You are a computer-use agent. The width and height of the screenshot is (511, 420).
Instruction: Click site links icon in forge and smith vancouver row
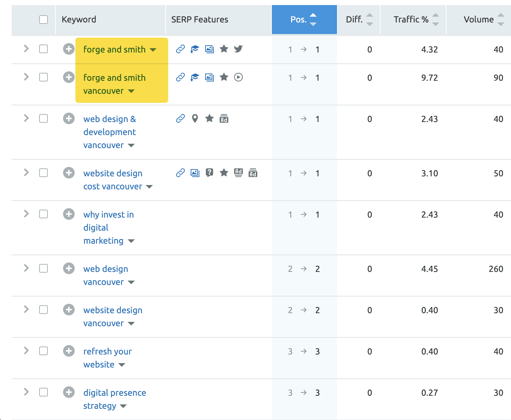click(x=180, y=77)
